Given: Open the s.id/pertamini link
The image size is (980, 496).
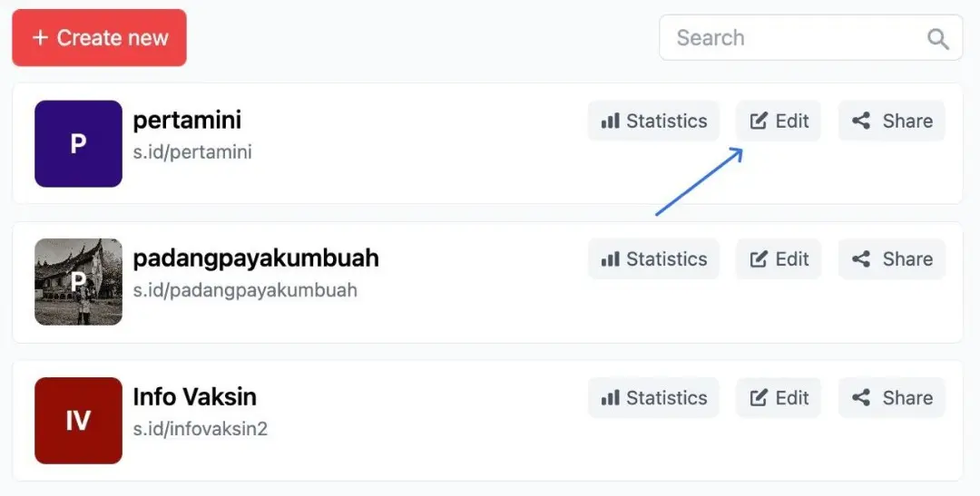Looking at the screenshot, I should pos(192,152).
